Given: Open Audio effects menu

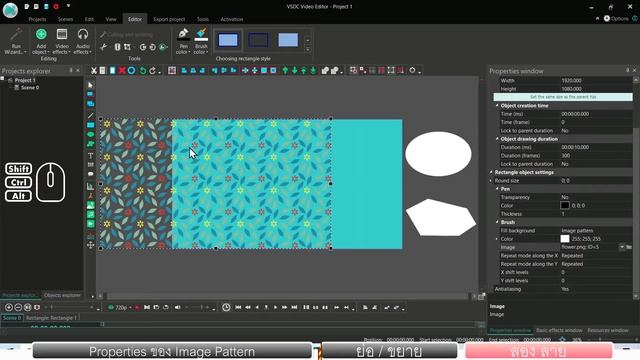Looking at the screenshot, I should coord(82,41).
